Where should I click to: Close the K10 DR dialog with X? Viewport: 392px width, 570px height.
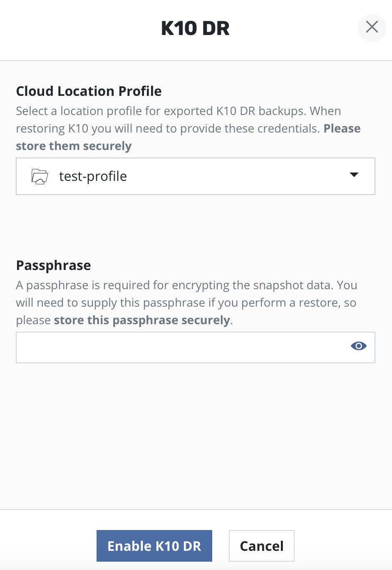coord(372,27)
